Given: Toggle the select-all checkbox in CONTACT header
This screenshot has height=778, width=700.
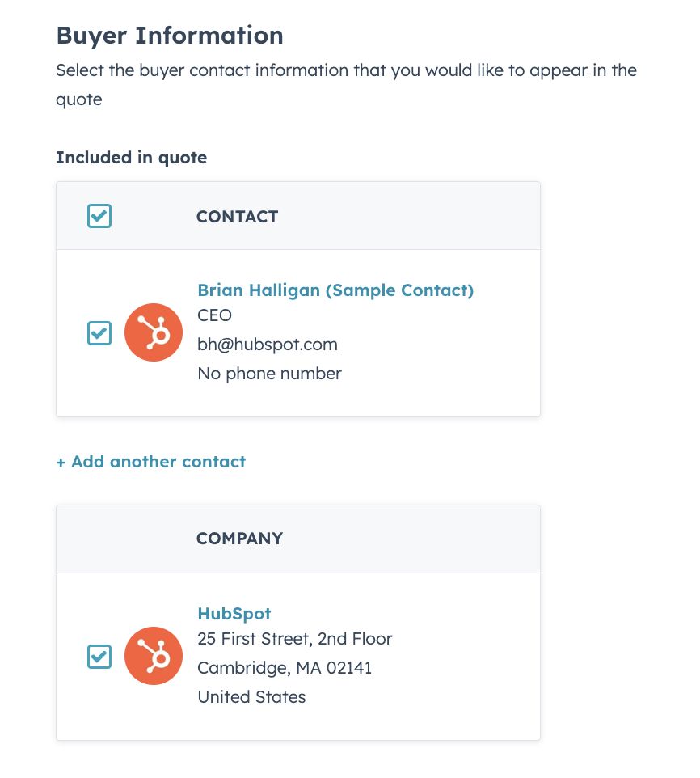Looking at the screenshot, I should click(x=99, y=216).
